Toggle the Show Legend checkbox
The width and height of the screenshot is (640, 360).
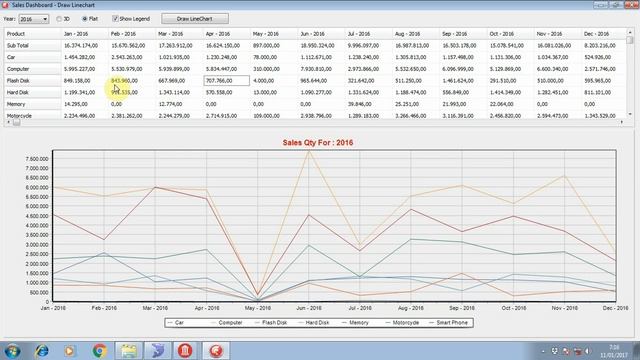click(131, 19)
